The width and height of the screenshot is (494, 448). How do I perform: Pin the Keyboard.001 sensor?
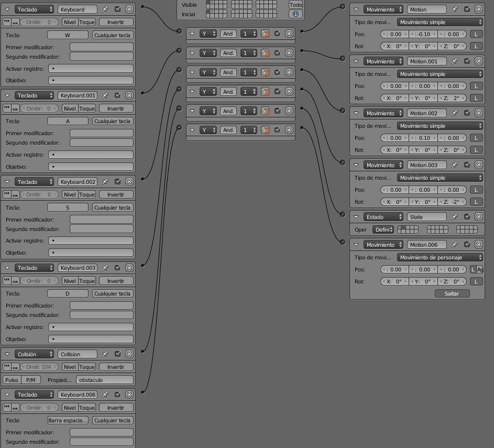tap(105, 95)
